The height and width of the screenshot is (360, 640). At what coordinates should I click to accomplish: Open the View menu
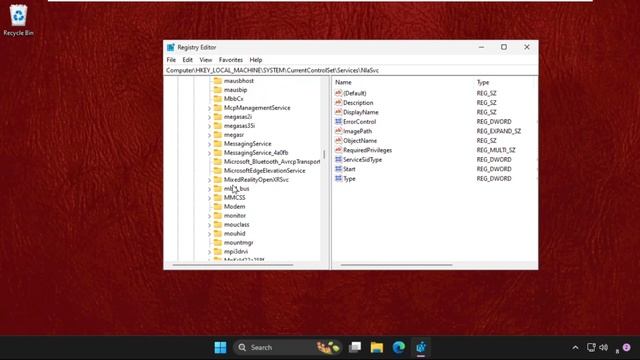(x=205, y=60)
